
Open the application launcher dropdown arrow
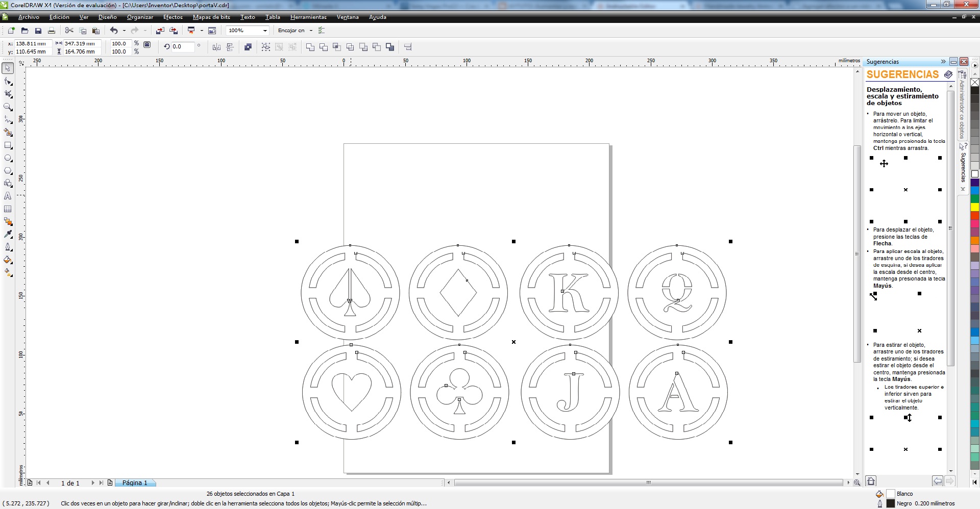[202, 31]
